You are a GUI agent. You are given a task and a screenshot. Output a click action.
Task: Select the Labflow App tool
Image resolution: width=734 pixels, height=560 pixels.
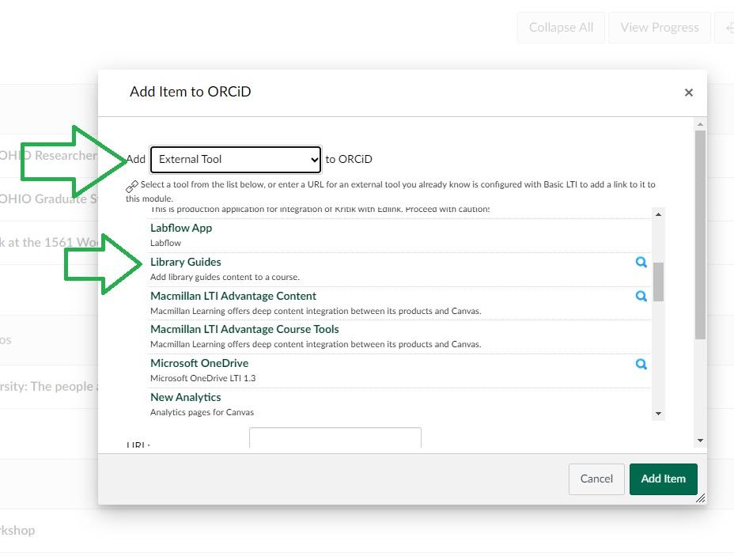click(181, 228)
